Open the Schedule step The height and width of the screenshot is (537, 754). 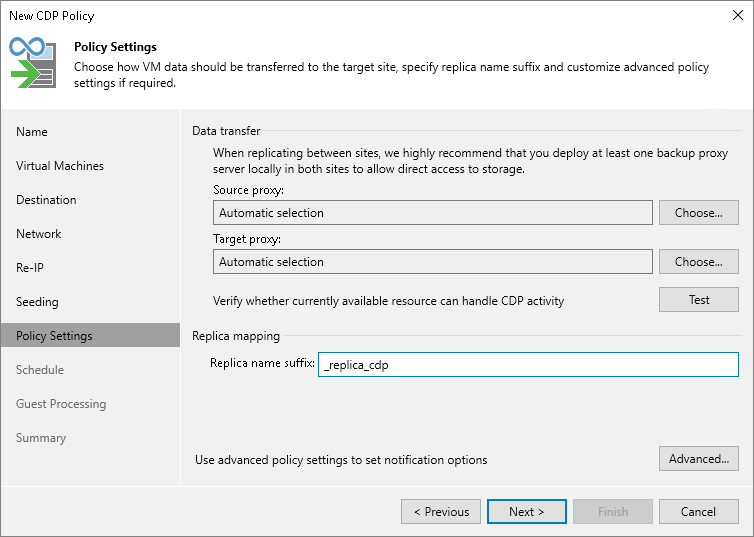(40, 370)
